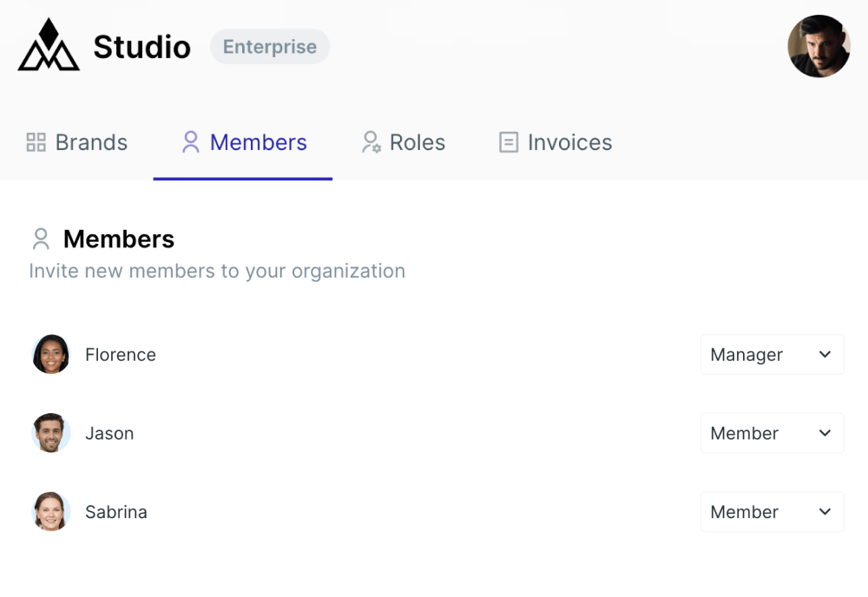This screenshot has height=597, width=868.
Task: Click Sabrina's avatar thumbnail
Action: click(50, 512)
